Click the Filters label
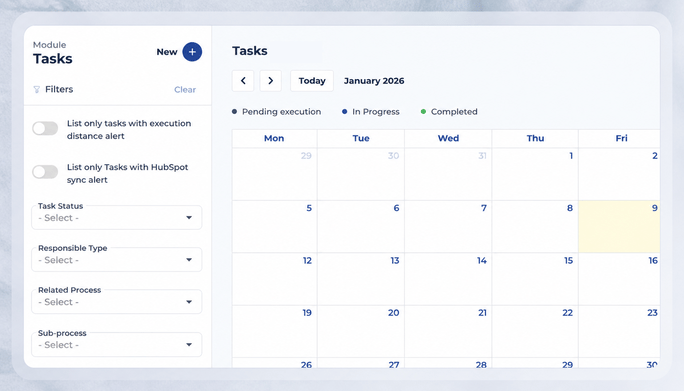This screenshot has width=684, height=391. point(59,89)
